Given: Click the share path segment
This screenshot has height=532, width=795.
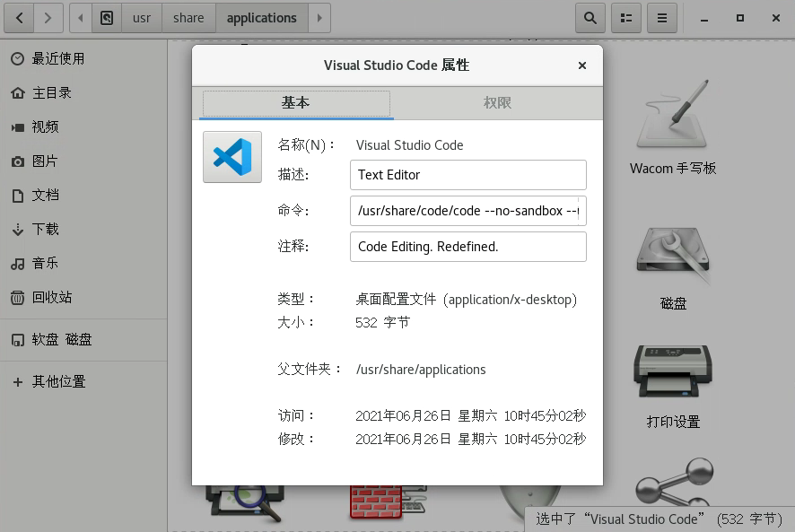Looking at the screenshot, I should coord(188,18).
